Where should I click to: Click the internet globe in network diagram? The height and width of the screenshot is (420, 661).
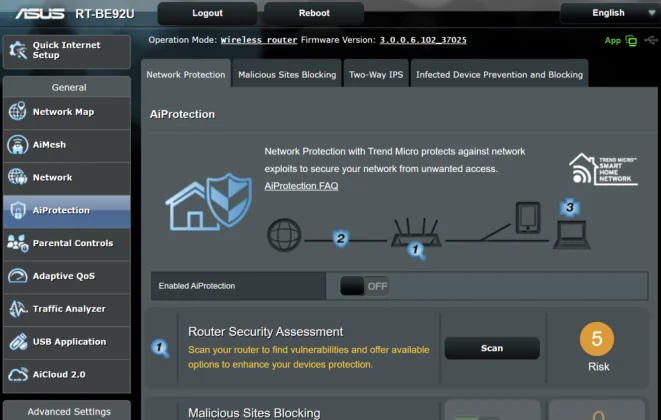click(284, 235)
